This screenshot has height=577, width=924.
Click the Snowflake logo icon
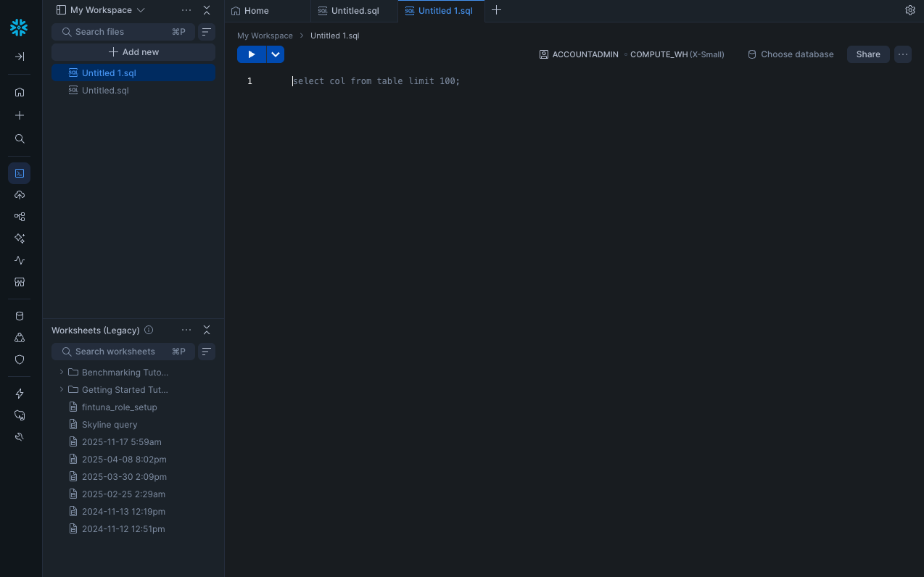click(19, 28)
